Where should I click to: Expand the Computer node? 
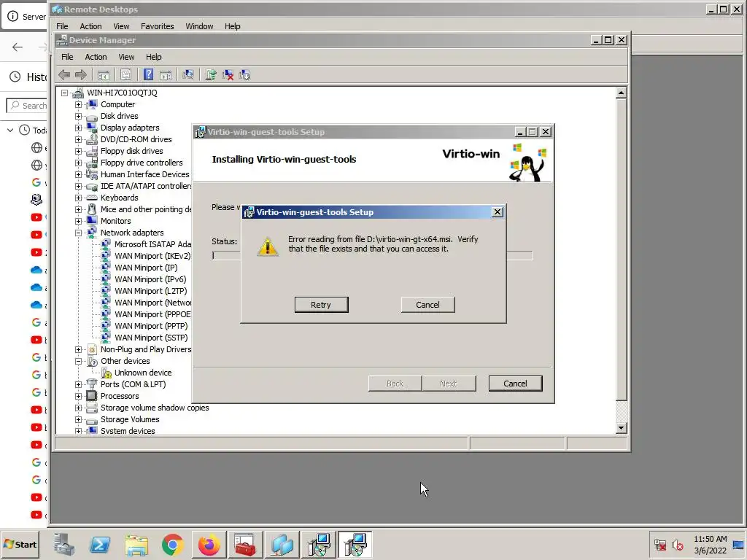click(78, 104)
